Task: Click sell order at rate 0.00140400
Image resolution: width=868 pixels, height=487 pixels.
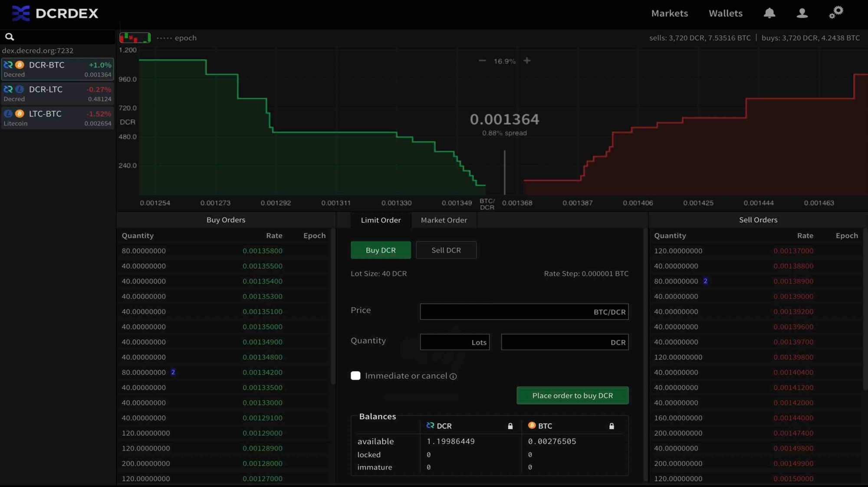Action: 756,372
